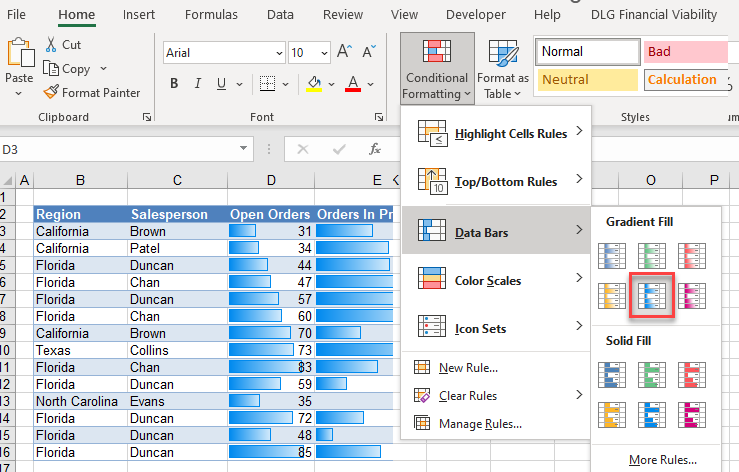Pick the green gradient fill data bar

click(x=652, y=256)
